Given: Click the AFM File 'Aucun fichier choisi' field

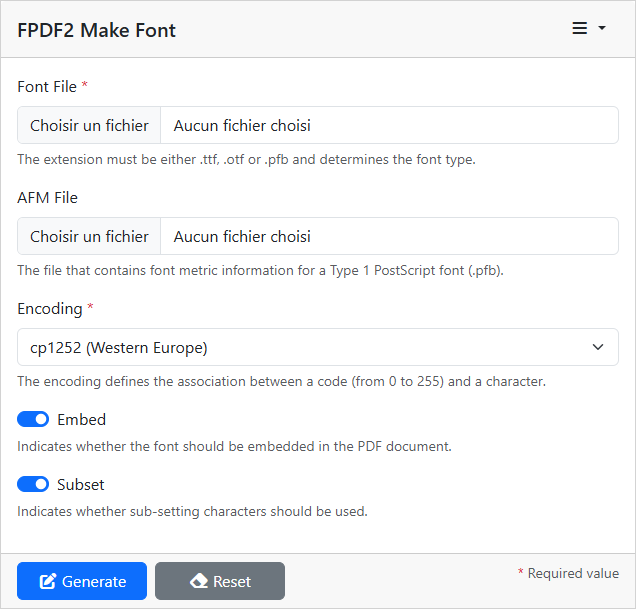Looking at the screenshot, I should pyautogui.click(x=389, y=236).
